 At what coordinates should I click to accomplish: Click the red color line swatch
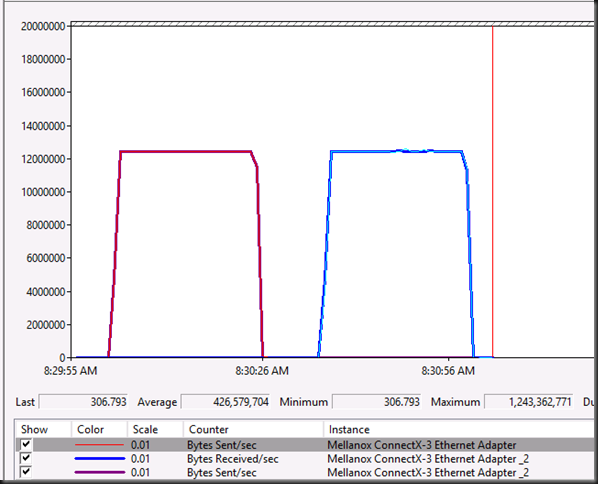(100, 445)
